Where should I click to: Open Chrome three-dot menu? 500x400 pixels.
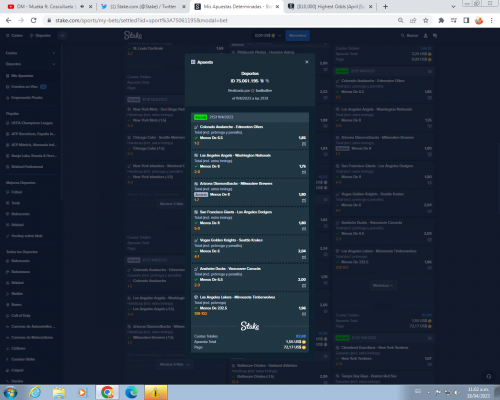click(x=492, y=20)
